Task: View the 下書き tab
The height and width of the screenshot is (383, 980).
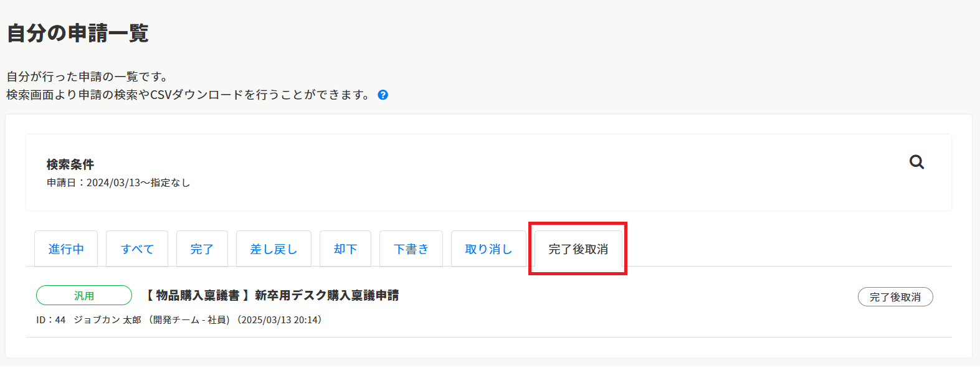Action: [411, 249]
